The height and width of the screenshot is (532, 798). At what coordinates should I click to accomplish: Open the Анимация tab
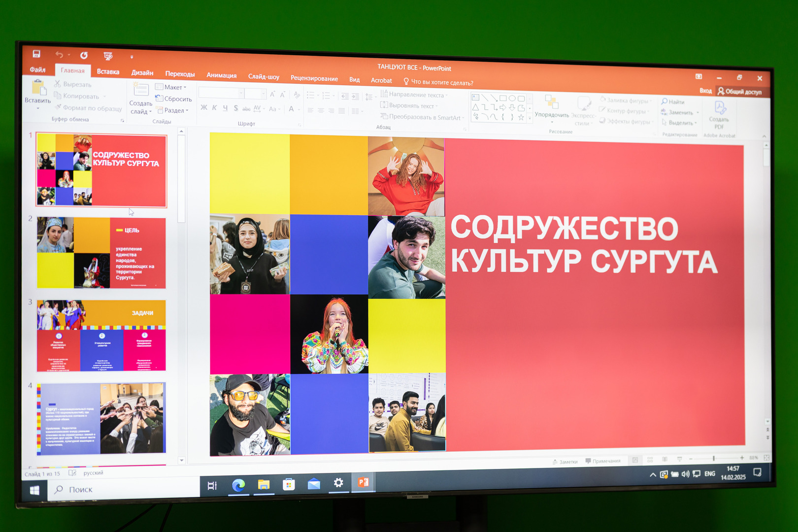221,75
